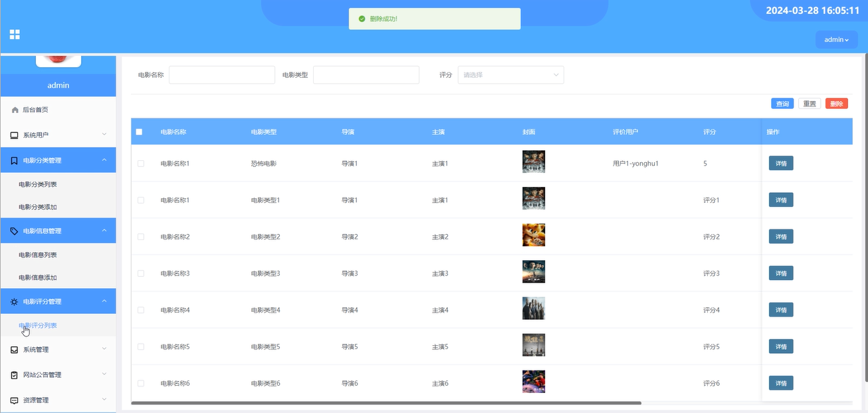Click cover thumbnail for 电影名称5
Viewport: 868px width, 413px height.
(x=534, y=344)
